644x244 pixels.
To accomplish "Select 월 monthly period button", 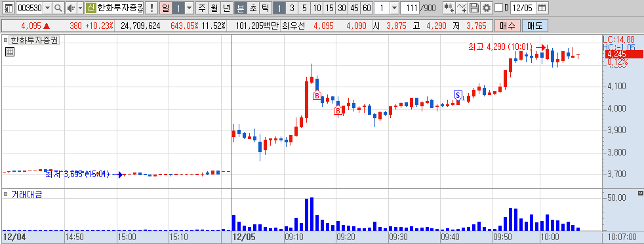I will pyautogui.click(x=214, y=8).
